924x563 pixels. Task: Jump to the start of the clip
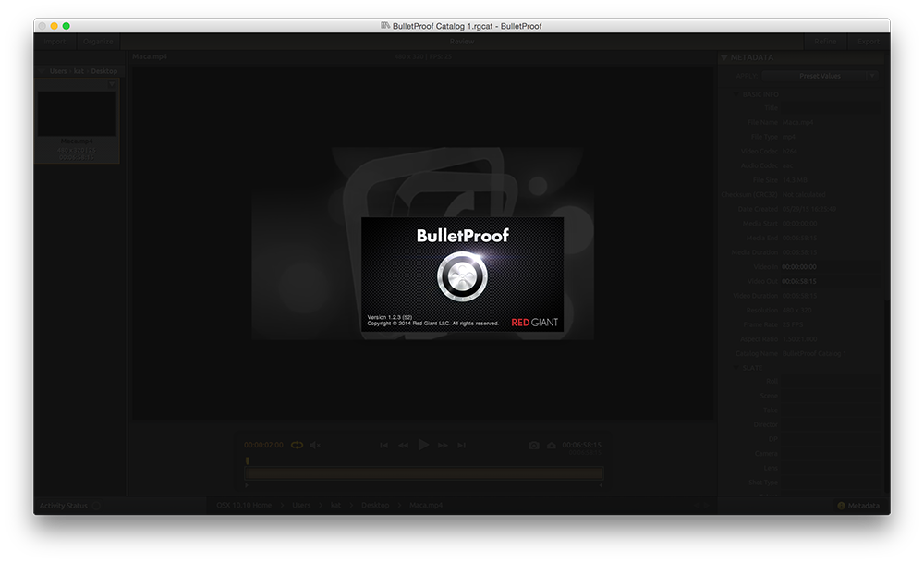[x=383, y=445]
